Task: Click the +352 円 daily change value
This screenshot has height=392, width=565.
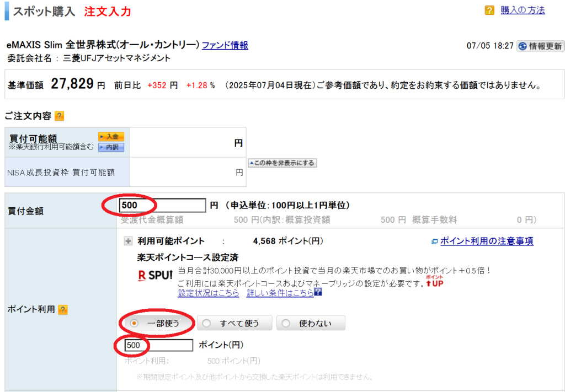Action: point(163,85)
